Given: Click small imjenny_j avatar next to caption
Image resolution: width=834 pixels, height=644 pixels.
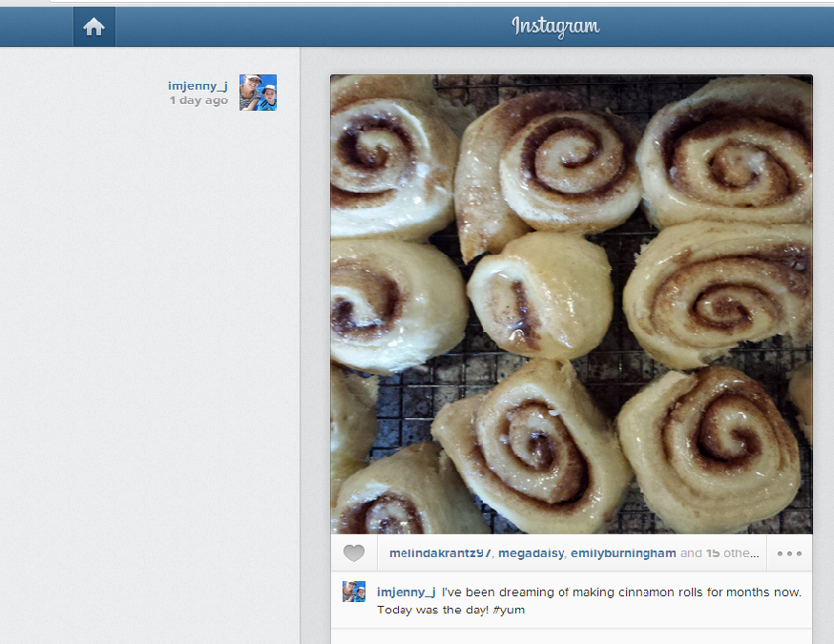Looking at the screenshot, I should tap(354, 592).
